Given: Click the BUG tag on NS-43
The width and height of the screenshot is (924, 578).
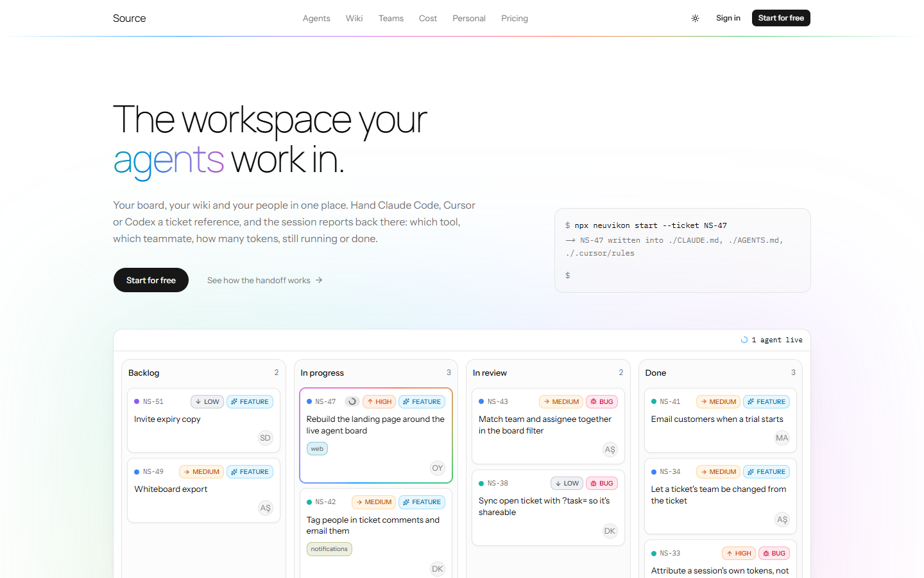Looking at the screenshot, I should (602, 401).
